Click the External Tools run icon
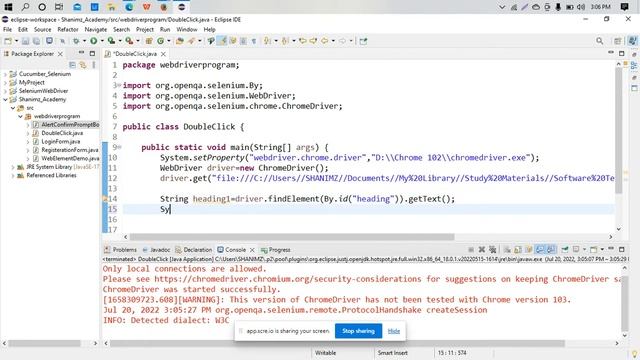The width and height of the screenshot is (640, 360). (129, 41)
